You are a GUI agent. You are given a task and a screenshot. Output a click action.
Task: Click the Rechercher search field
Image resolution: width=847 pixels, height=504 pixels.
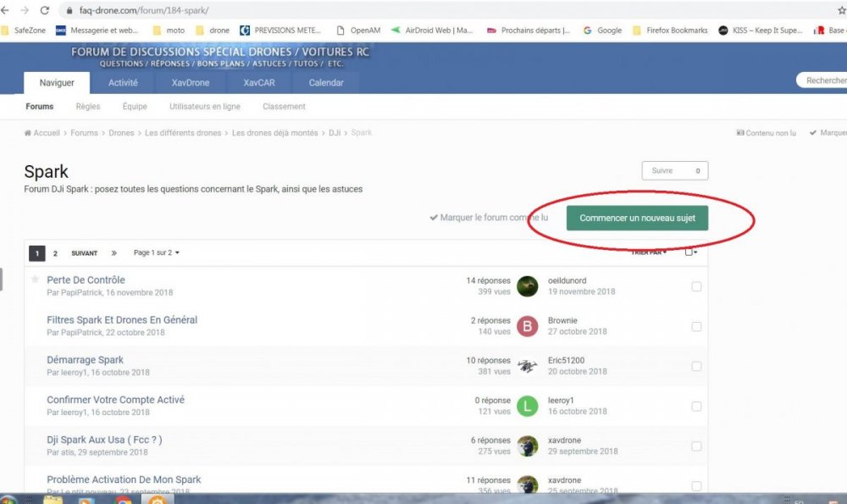[x=822, y=80]
